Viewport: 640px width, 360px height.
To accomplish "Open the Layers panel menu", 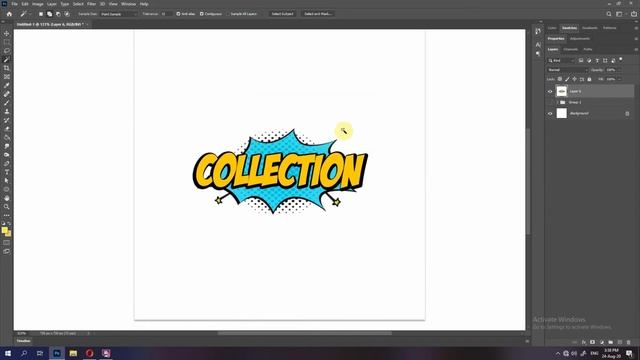I will [x=636, y=49].
